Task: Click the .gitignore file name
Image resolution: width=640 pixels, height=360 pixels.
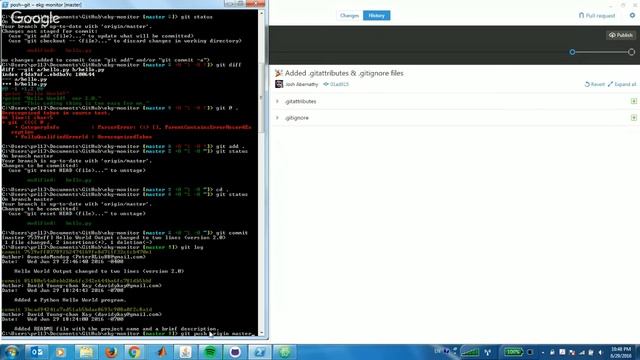Action: click(x=297, y=118)
